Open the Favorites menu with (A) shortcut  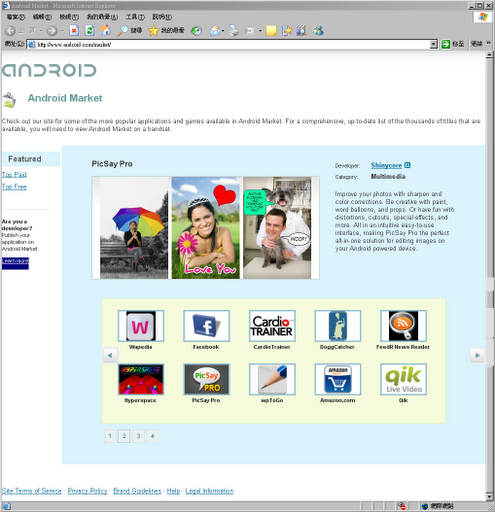pos(102,17)
